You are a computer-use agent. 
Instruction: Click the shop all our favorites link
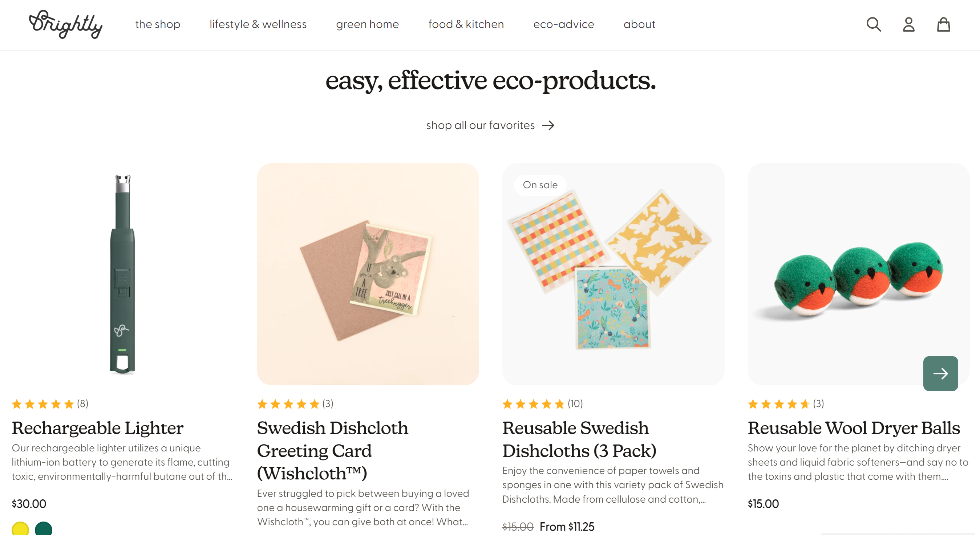(480, 125)
